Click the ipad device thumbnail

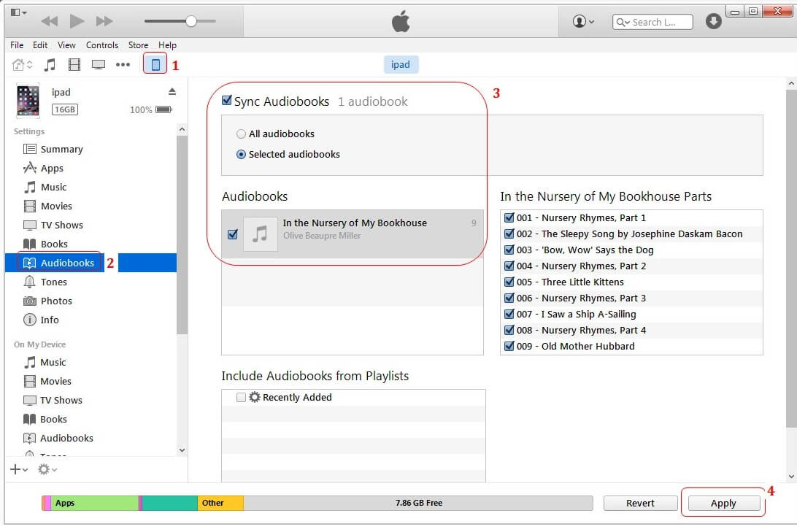point(28,100)
